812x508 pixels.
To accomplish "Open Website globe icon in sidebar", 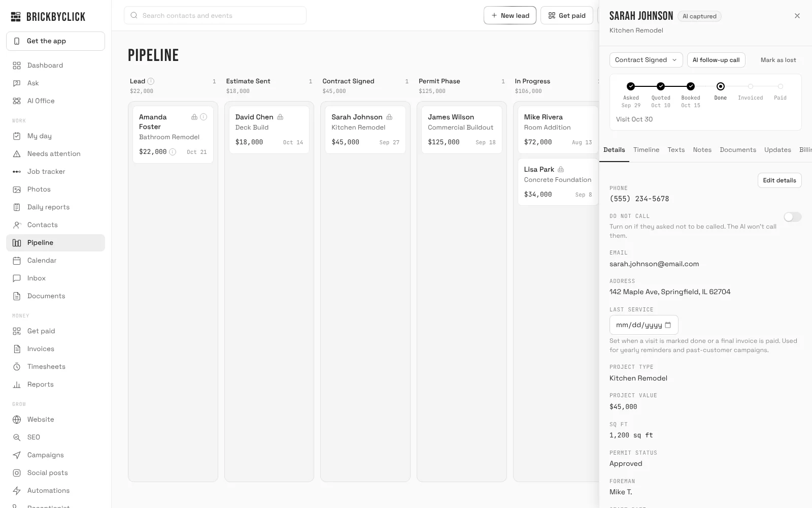I will point(17,420).
